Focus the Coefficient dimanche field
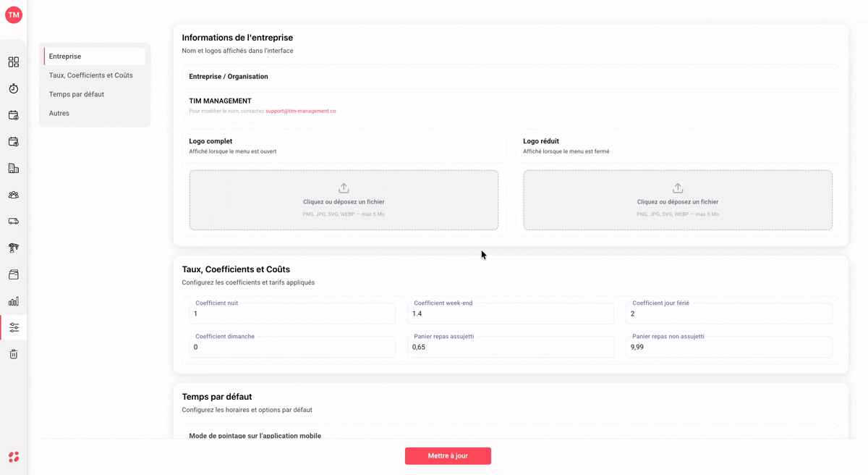 pyautogui.click(x=292, y=347)
